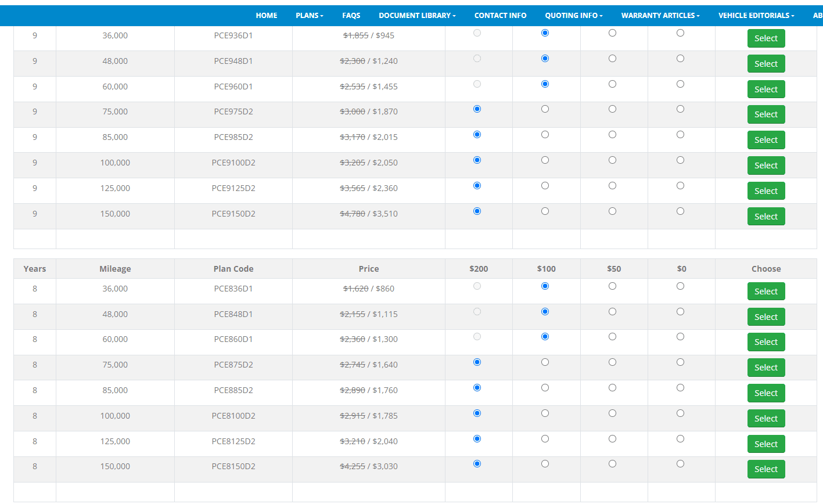Expand DOCUMENT LIBRARY dropdown
The height and width of the screenshot is (504, 823).
tap(417, 16)
